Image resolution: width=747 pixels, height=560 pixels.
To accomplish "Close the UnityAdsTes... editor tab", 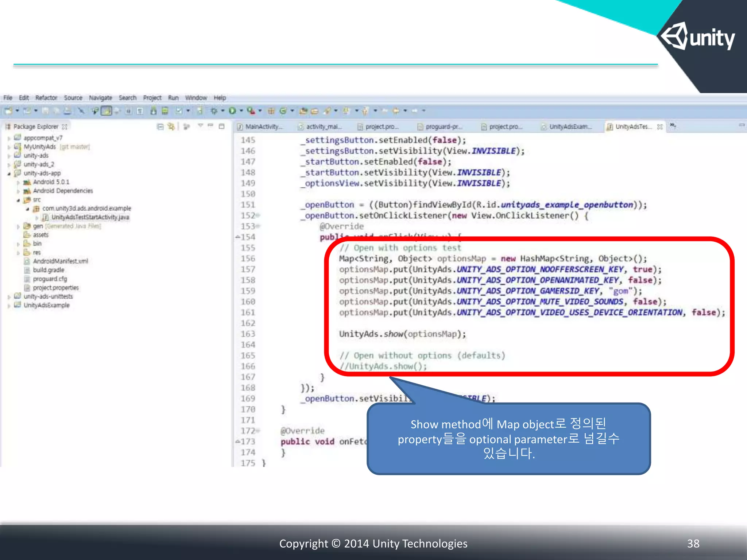I will (x=659, y=127).
